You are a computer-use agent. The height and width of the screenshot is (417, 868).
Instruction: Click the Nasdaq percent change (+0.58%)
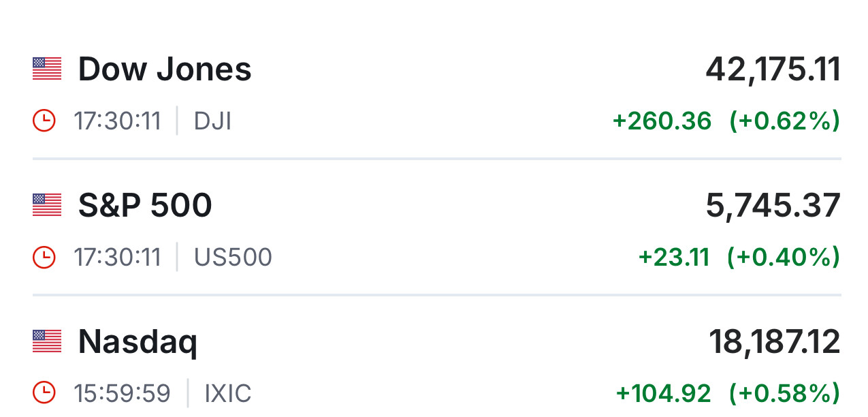coord(784,394)
